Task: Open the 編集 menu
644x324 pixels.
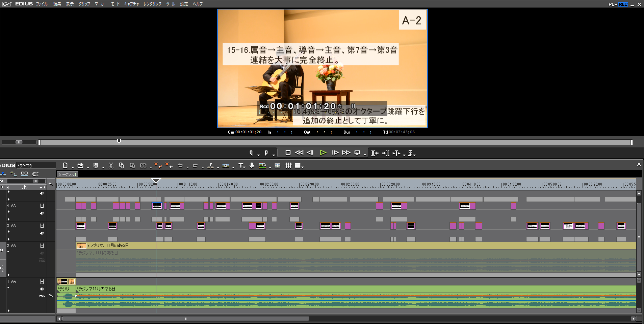Action: click(57, 4)
